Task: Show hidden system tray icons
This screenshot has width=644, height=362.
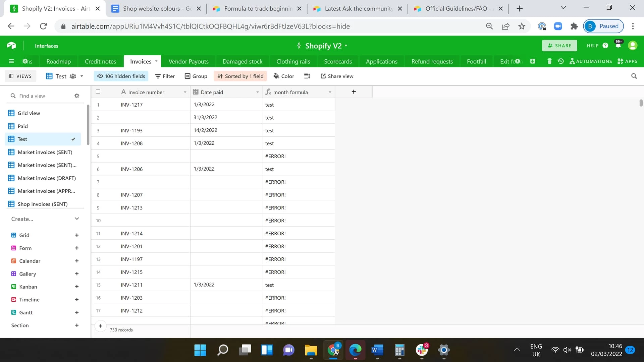Action: coord(517,350)
